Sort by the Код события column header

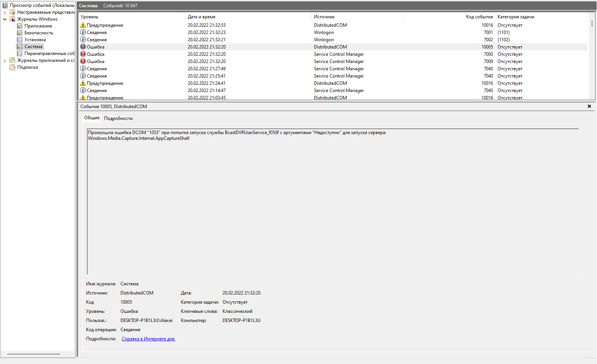449,17
